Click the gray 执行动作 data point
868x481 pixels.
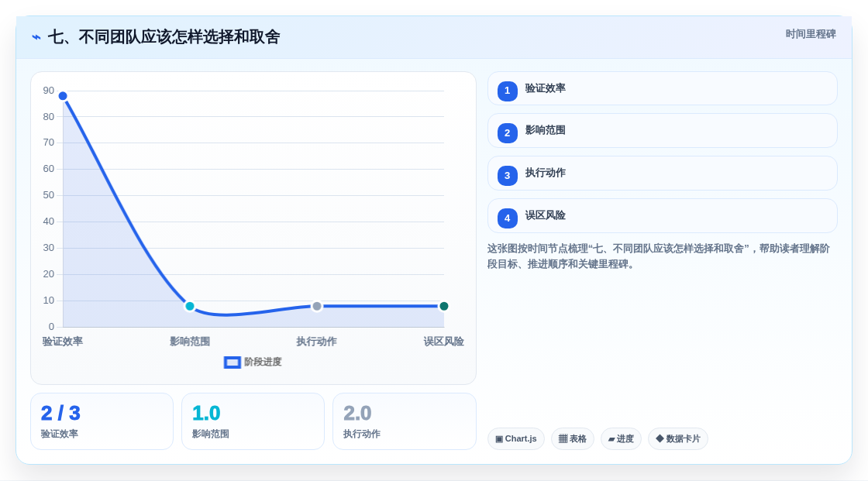tap(317, 306)
